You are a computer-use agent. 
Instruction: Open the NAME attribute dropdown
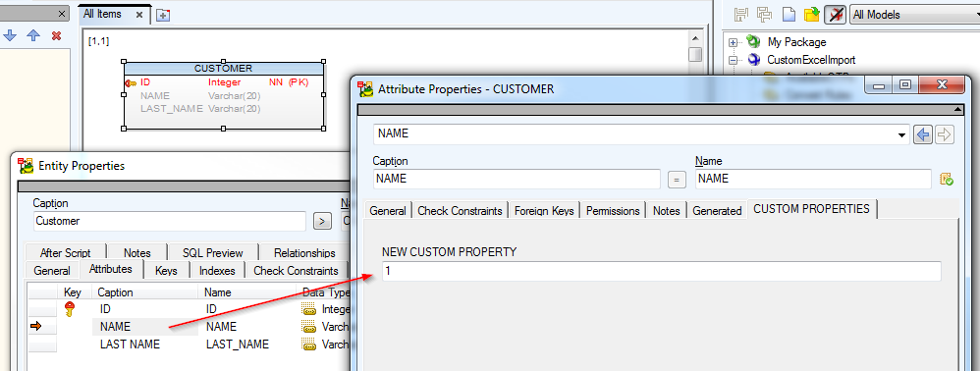click(x=901, y=134)
